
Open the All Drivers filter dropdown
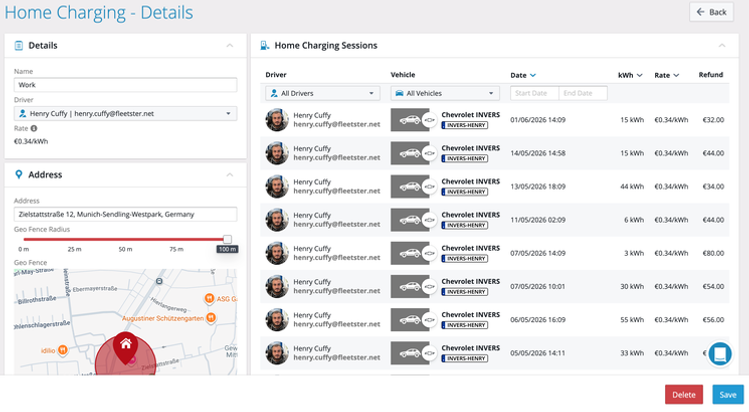(x=322, y=93)
